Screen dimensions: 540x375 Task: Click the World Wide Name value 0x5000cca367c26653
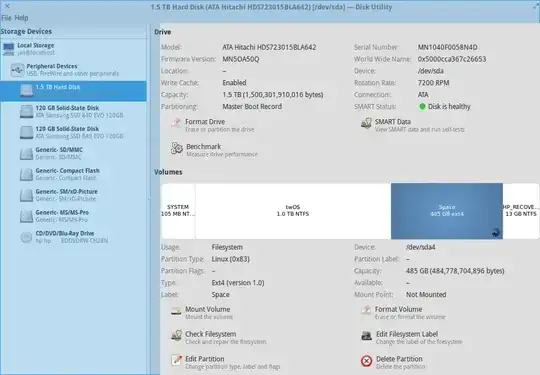point(452,59)
